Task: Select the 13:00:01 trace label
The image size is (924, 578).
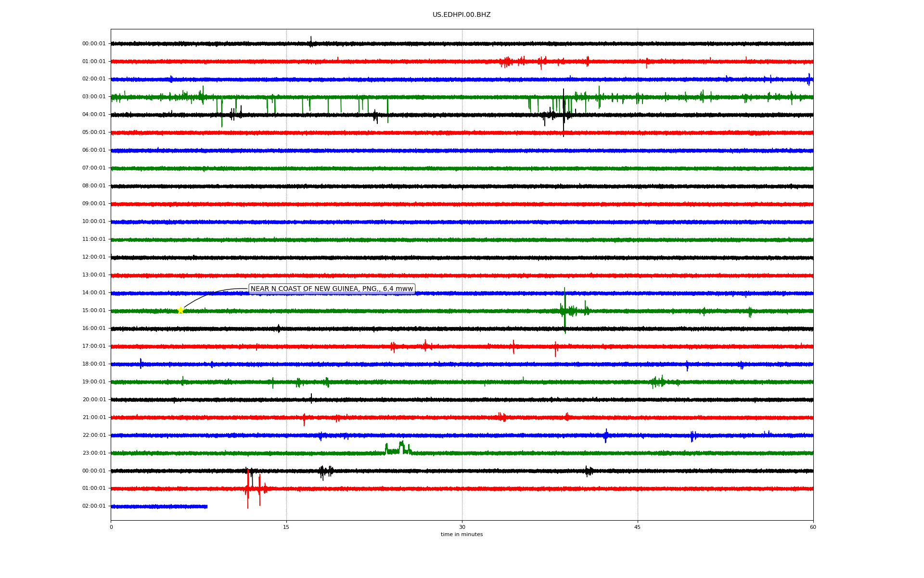Action: click(94, 275)
